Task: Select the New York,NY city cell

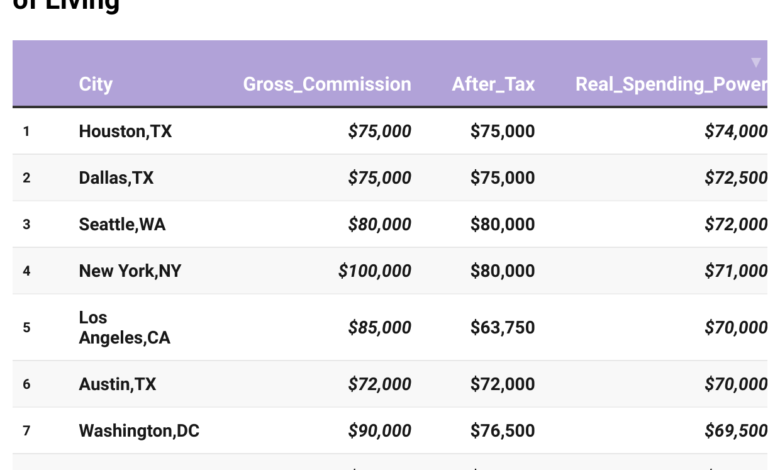Action: (x=130, y=271)
